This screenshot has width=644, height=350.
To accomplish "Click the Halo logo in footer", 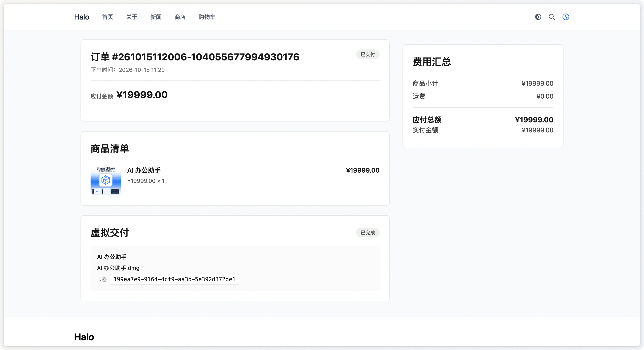I will 84,337.
